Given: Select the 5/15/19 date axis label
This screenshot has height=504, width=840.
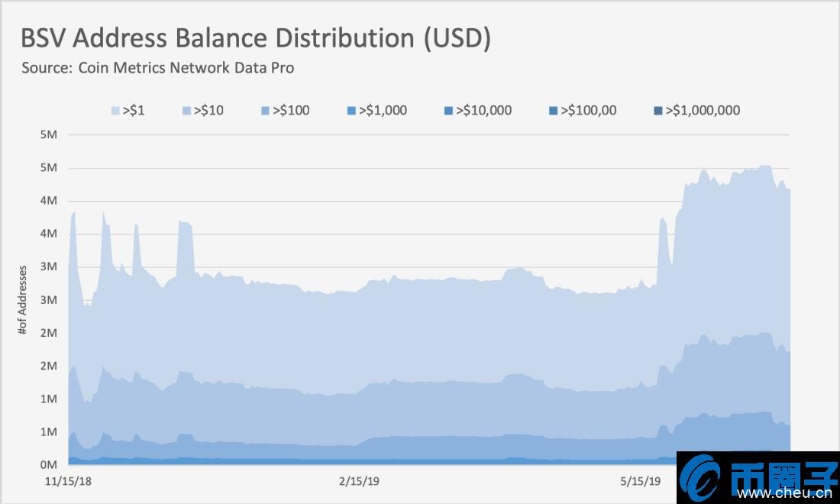Looking at the screenshot, I should [640, 482].
